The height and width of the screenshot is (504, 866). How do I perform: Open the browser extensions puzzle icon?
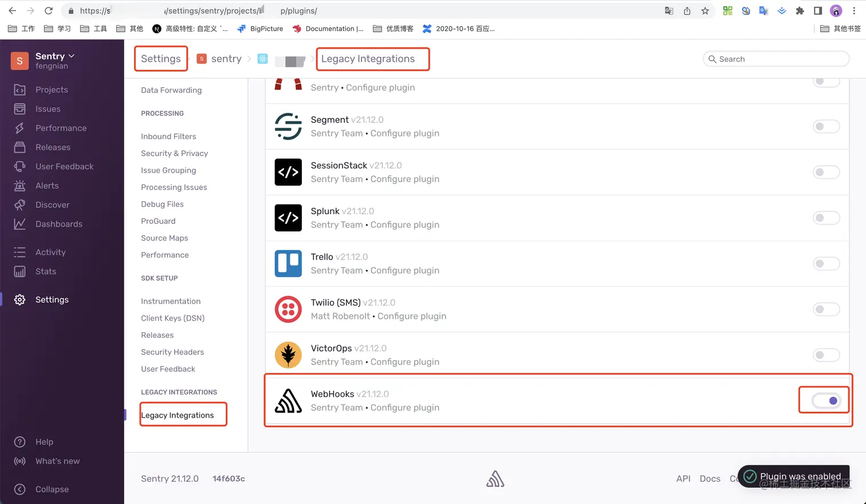[x=800, y=10]
